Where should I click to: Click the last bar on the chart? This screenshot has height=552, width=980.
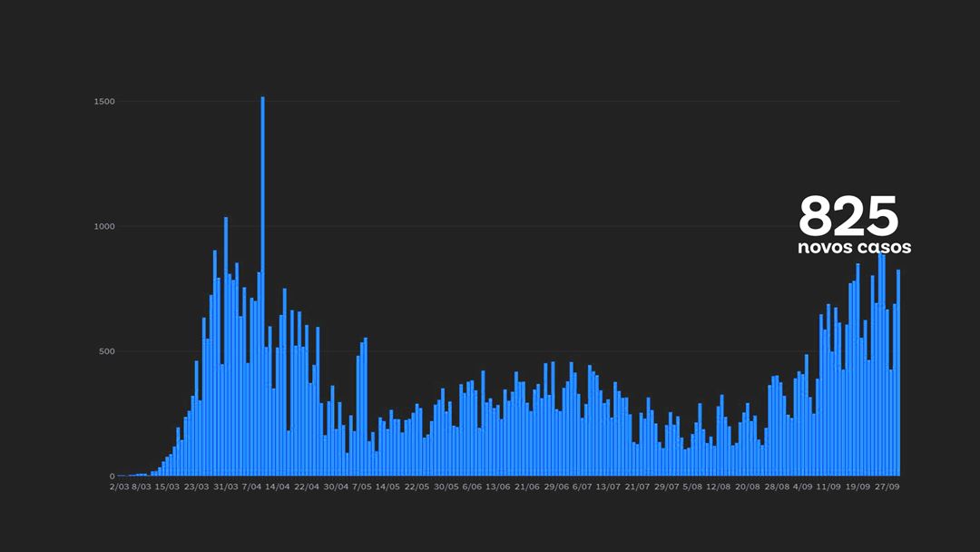898,372
